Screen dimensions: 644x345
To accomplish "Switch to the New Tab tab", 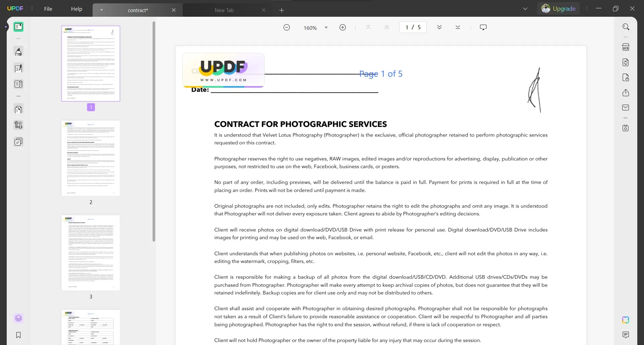I will coord(224,10).
